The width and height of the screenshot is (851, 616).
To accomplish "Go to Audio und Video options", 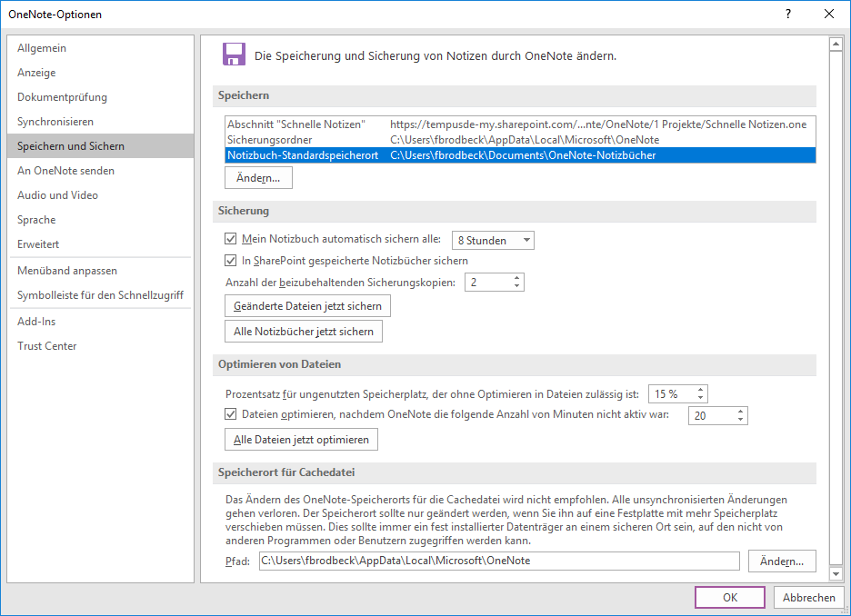I will tap(100, 195).
